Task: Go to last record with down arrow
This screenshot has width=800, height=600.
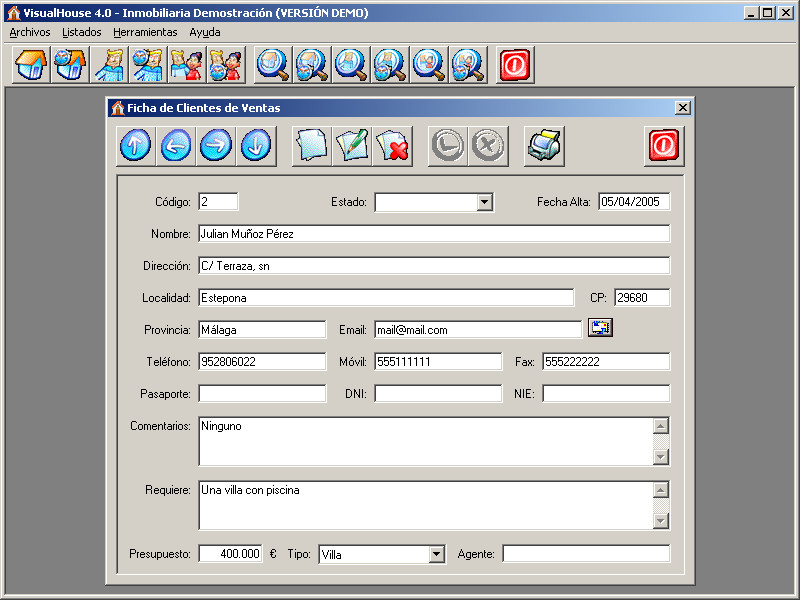Action: (256, 146)
